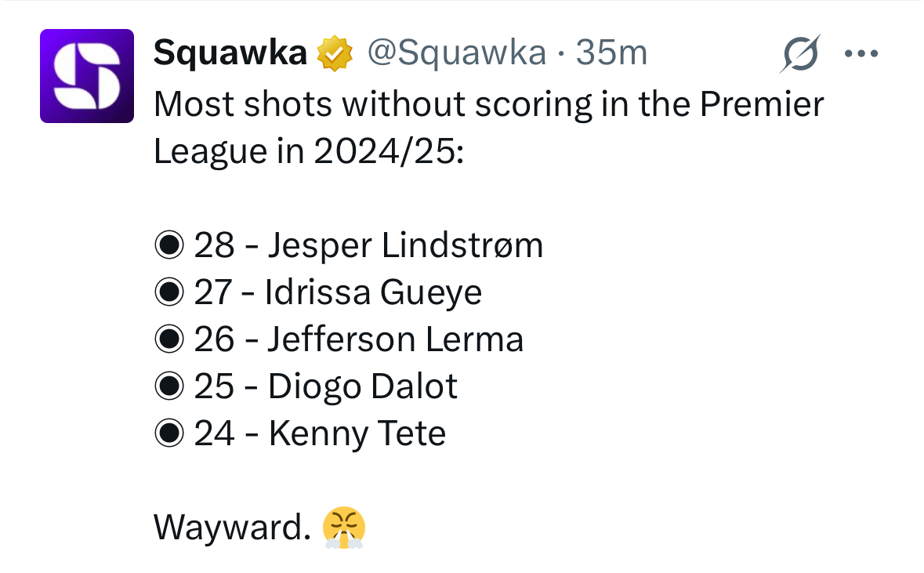
Task: Click the word "Wayward."
Action: [232, 528]
